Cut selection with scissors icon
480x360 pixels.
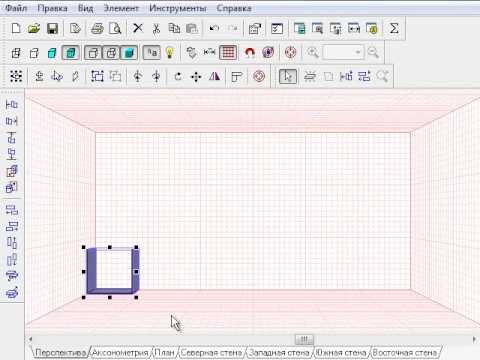156,29
